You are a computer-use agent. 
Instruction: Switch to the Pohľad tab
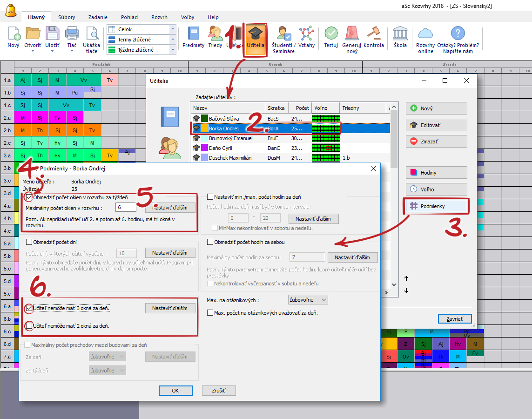coord(129,17)
